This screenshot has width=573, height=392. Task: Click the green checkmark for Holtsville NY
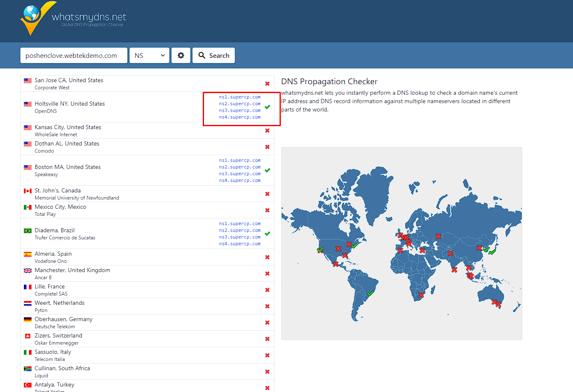[267, 107]
